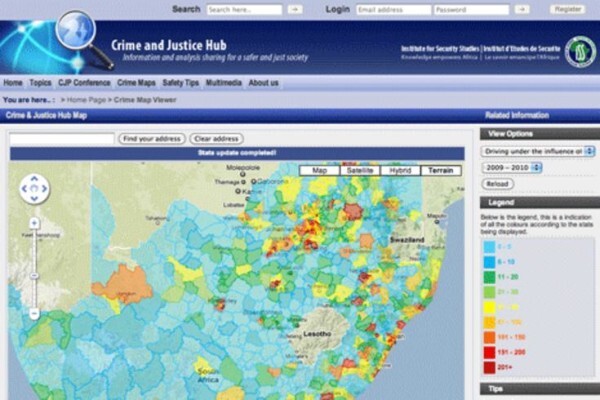
Task: Click the Lesotho label on map
Action: point(317,334)
